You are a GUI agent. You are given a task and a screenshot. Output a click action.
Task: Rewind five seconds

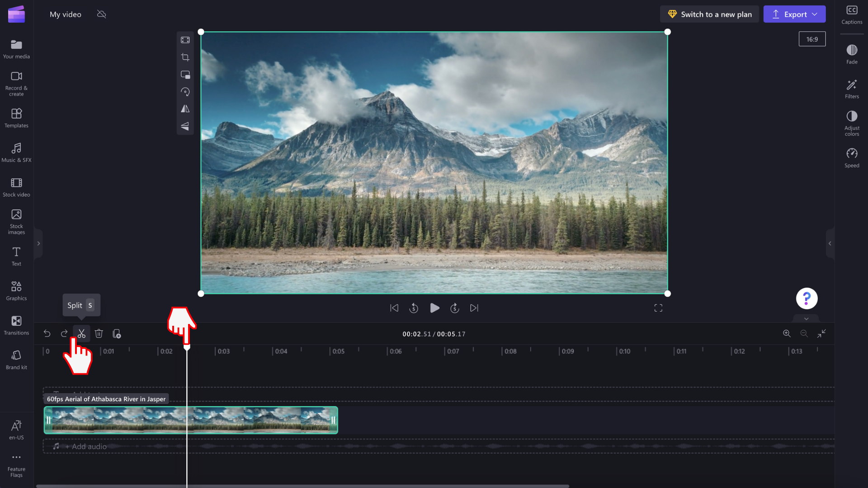point(414,308)
